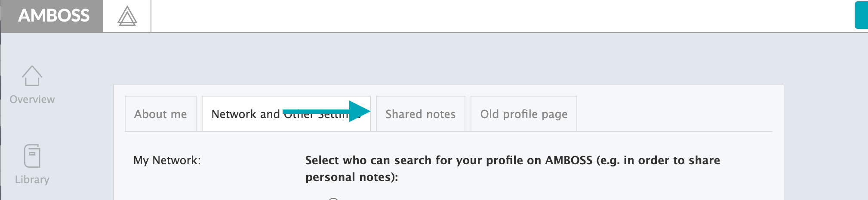Click the Overview label in the sidebar
The image size is (868, 200).
click(x=32, y=99)
